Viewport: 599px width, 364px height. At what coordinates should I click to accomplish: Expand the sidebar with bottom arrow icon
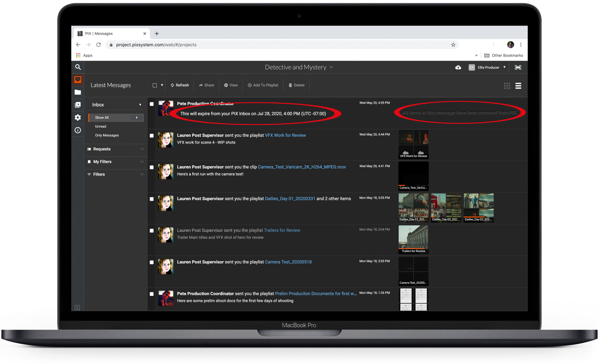coord(78,307)
